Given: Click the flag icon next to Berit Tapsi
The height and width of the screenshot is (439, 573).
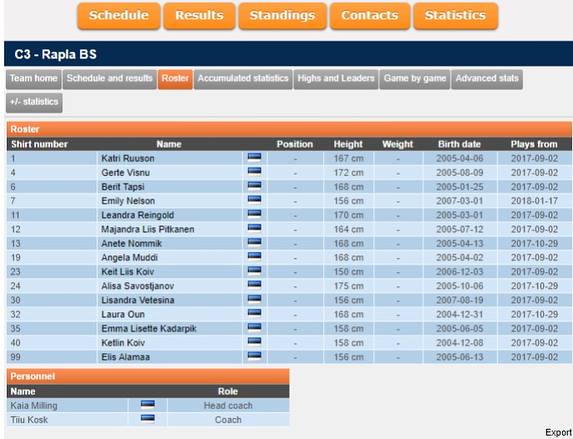Looking at the screenshot, I should tap(254, 186).
